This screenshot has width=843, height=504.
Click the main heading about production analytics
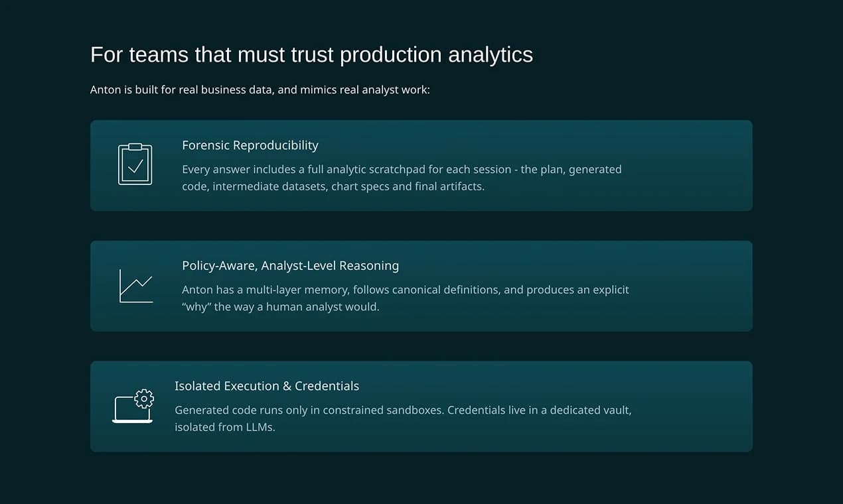click(312, 54)
